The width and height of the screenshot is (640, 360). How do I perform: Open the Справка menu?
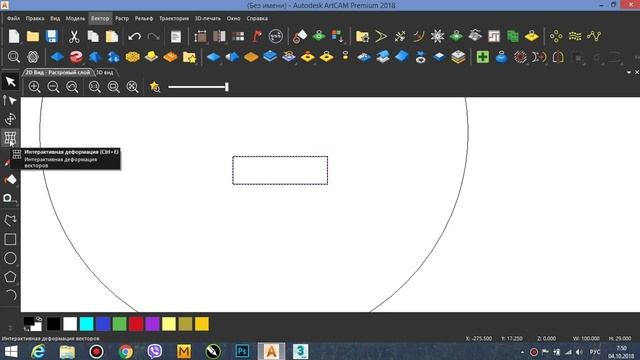(x=257, y=18)
